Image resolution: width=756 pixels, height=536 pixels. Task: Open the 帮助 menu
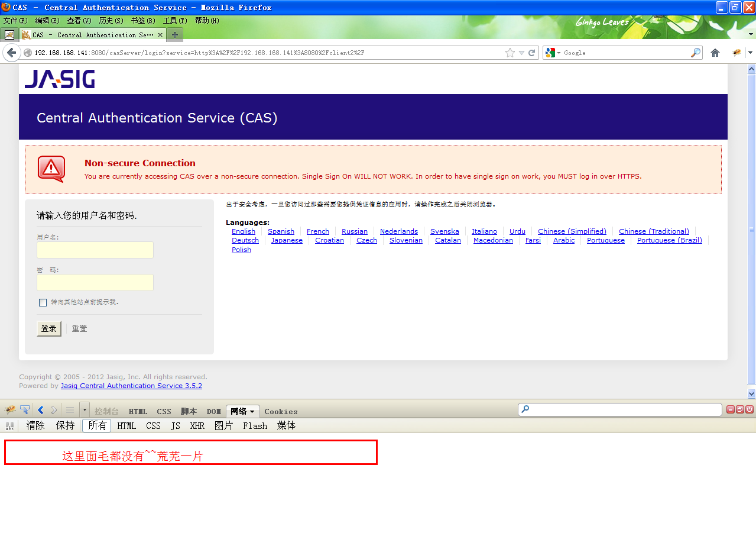207,21
